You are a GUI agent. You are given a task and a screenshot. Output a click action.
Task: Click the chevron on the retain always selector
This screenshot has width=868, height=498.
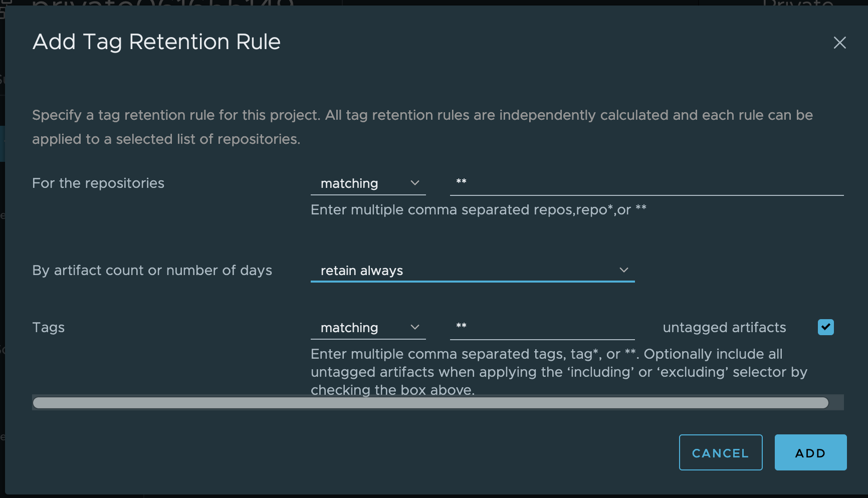(x=624, y=270)
